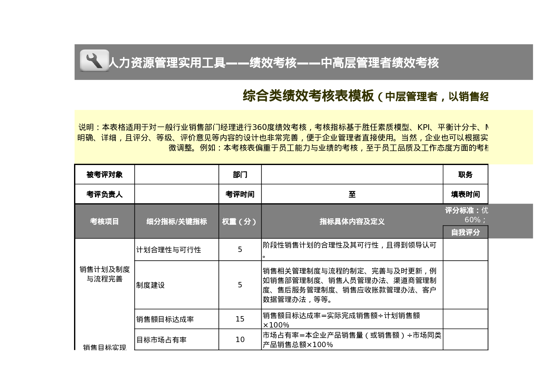Select the 销售目标实现 category cell

coord(104,348)
